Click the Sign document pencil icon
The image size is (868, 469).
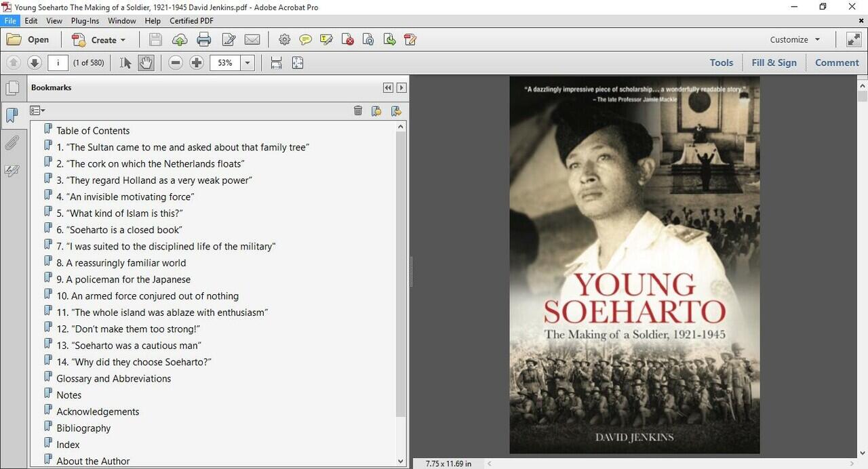(410, 40)
